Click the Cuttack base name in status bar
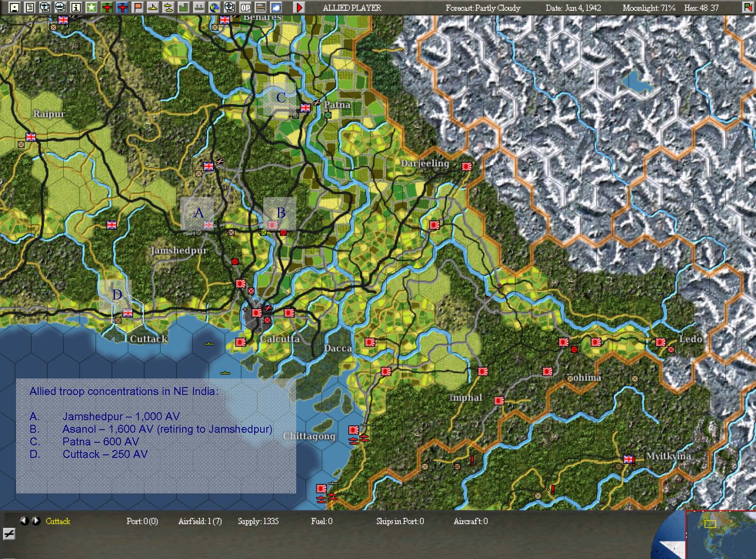 click(58, 521)
